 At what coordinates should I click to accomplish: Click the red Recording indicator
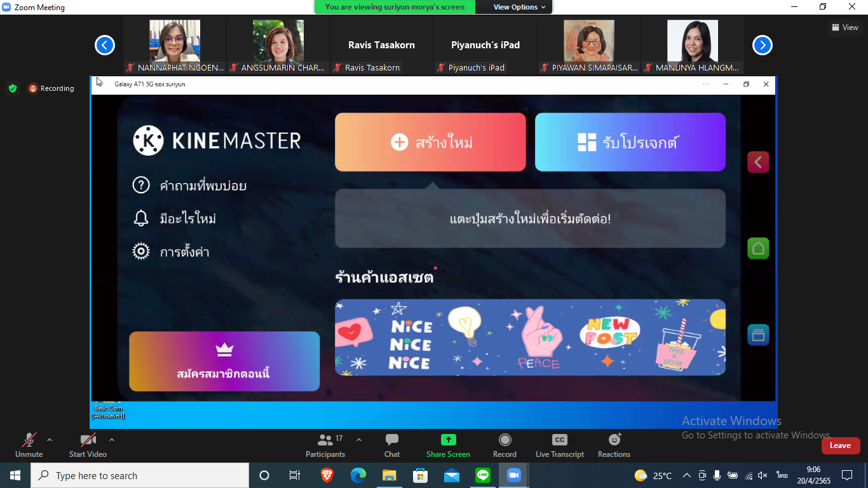[x=51, y=88]
